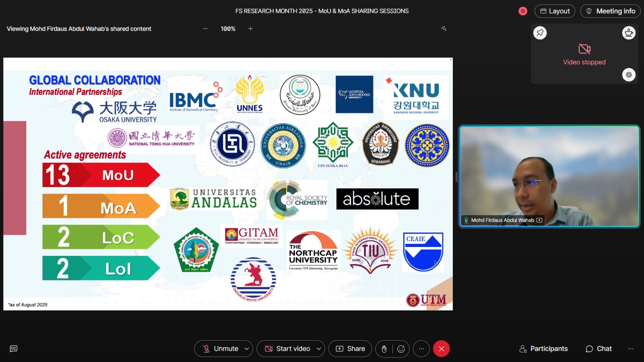644x362 pixels.
Task: Zoom out shared content with minus
Action: [205, 29]
